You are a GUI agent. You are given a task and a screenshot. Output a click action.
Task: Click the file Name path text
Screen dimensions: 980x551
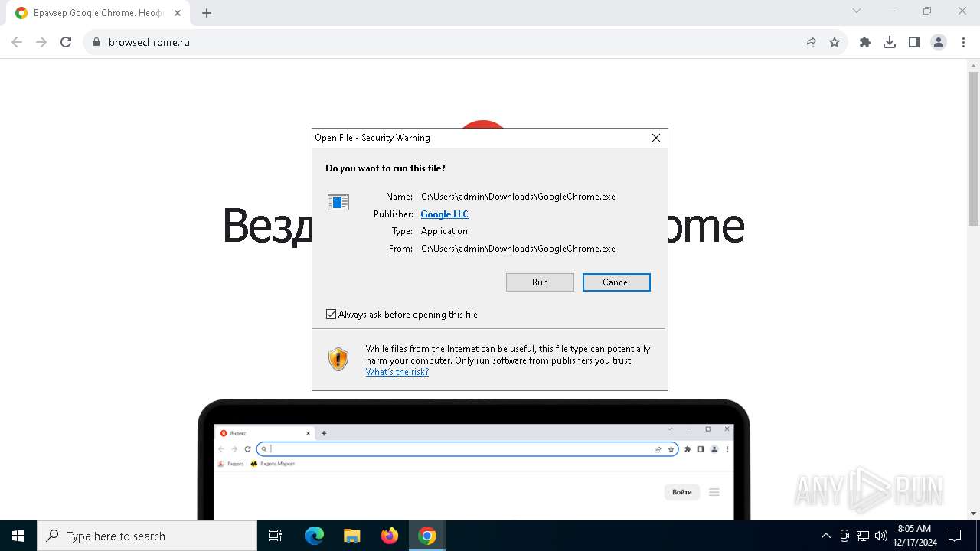[x=518, y=197]
